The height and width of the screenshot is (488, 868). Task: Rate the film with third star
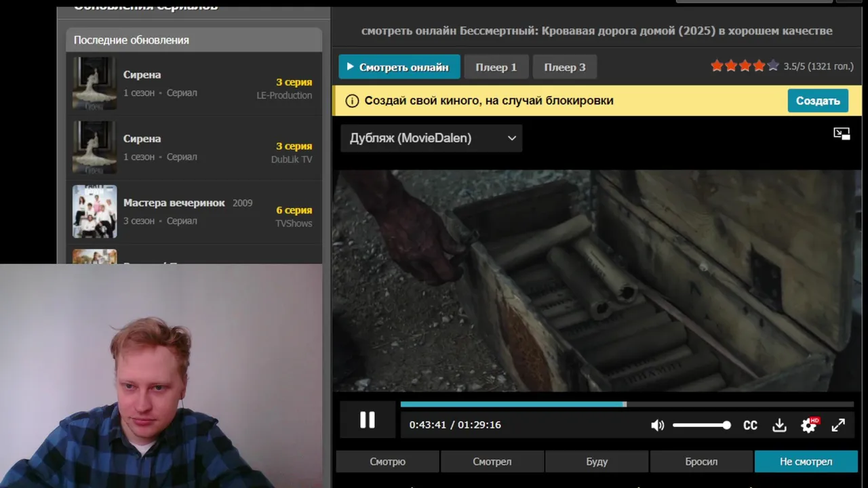click(745, 66)
